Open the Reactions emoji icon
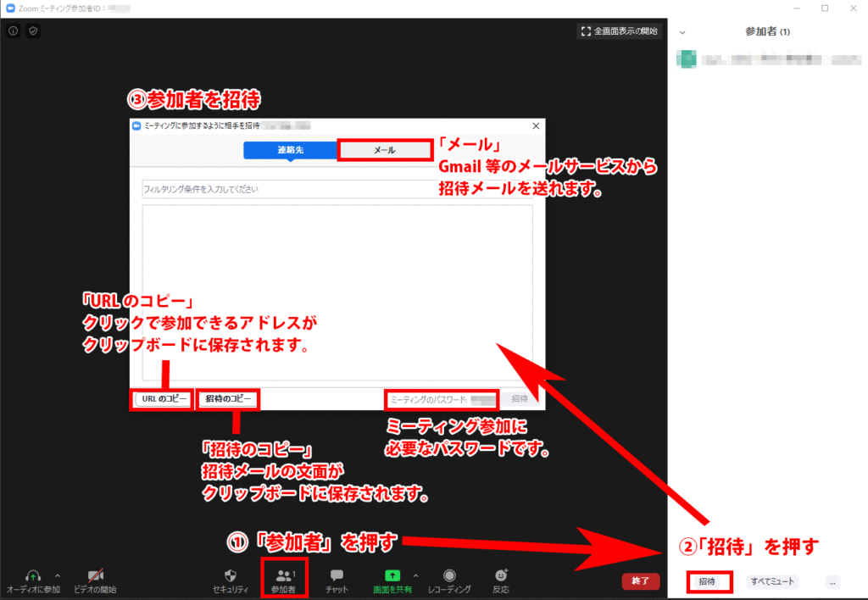The height and width of the screenshot is (600, 868). click(x=501, y=575)
